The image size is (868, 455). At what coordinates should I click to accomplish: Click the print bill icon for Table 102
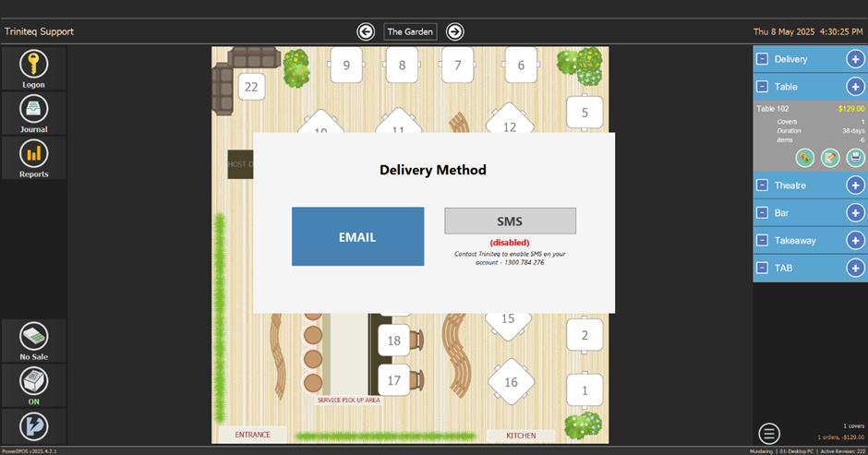tap(855, 158)
